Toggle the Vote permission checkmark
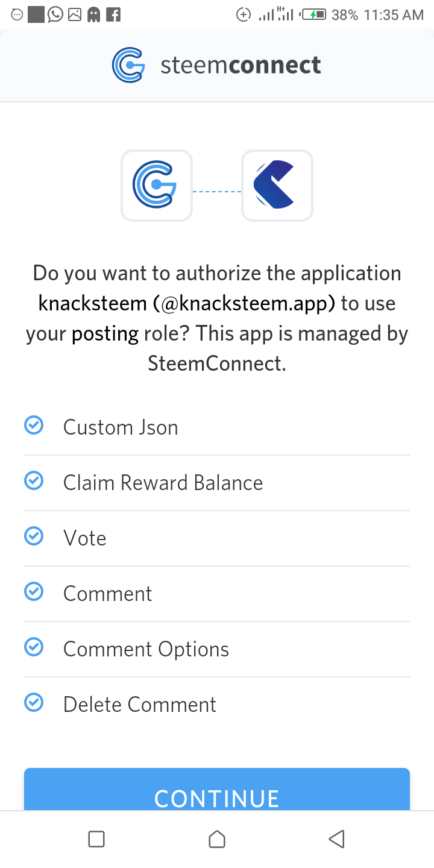This screenshot has height=868, width=434. [34, 536]
